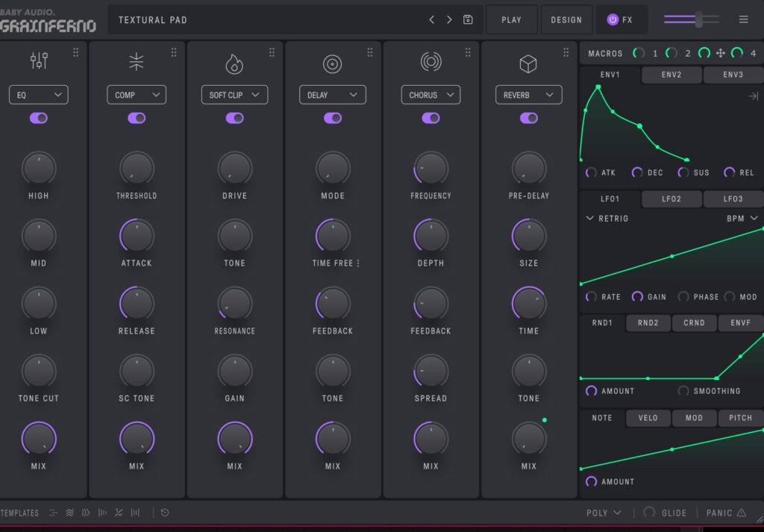764x532 pixels.
Task: Click the Reverb cube icon
Action: 528,65
